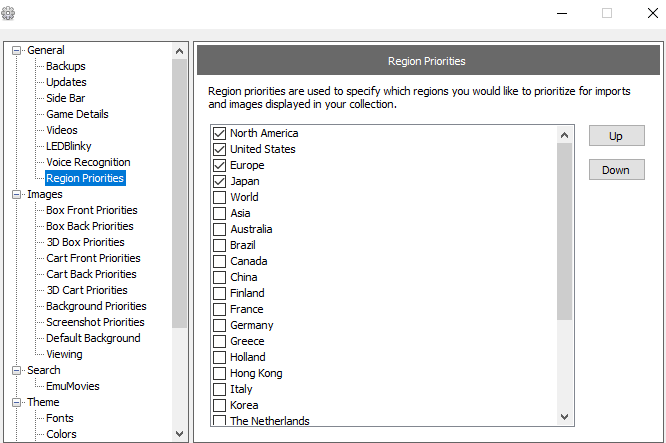Image resolution: width=666 pixels, height=443 pixels.
Task: Go to LEDBlinky settings
Action: coord(69,147)
